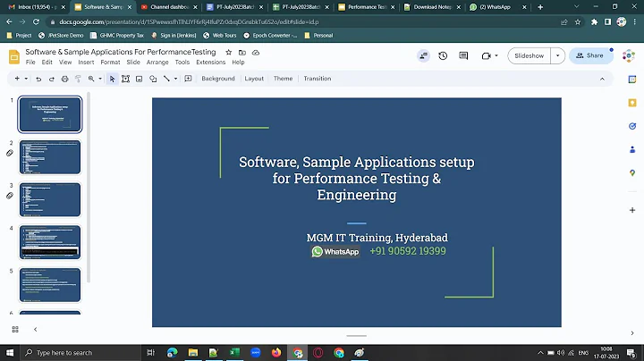The height and width of the screenshot is (361, 644).
Task: Select the slide 2 thumbnail
Action: pyautogui.click(x=50, y=157)
